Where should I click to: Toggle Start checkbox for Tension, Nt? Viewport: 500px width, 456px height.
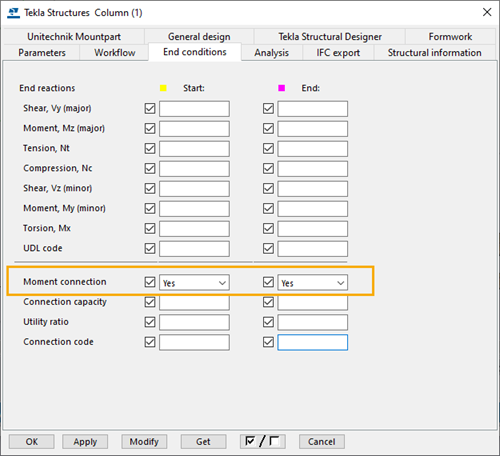click(150, 148)
